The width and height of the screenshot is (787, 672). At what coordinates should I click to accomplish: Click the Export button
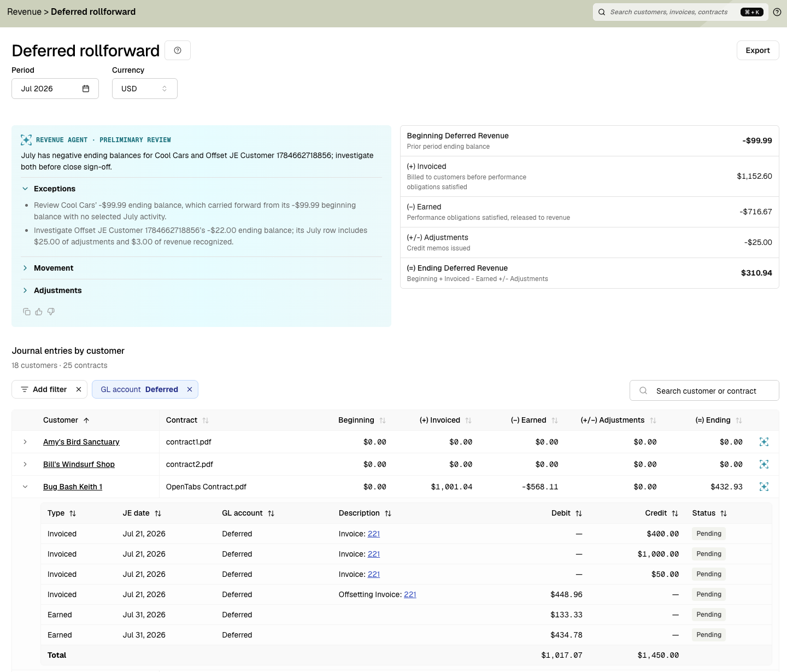(x=757, y=50)
